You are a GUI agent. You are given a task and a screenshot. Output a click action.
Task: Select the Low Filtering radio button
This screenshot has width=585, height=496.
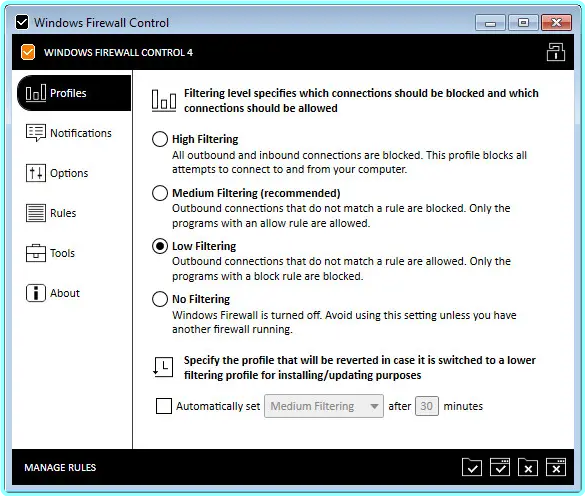[160, 246]
